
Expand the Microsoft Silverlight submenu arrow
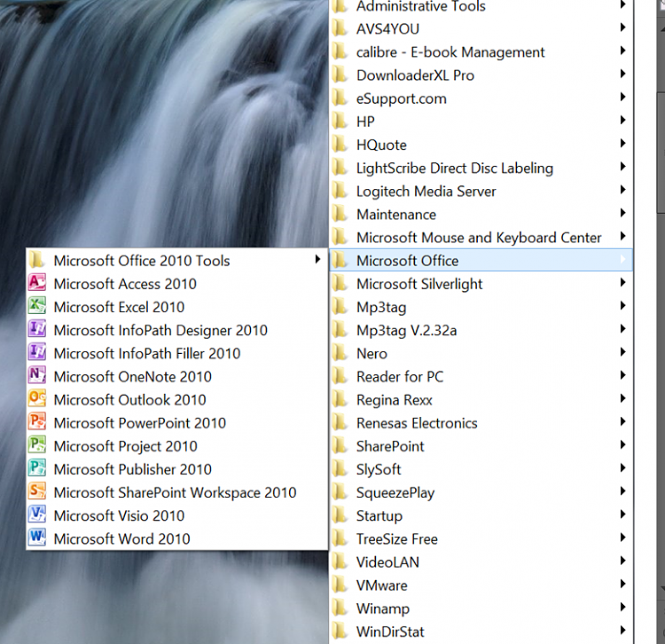622,283
